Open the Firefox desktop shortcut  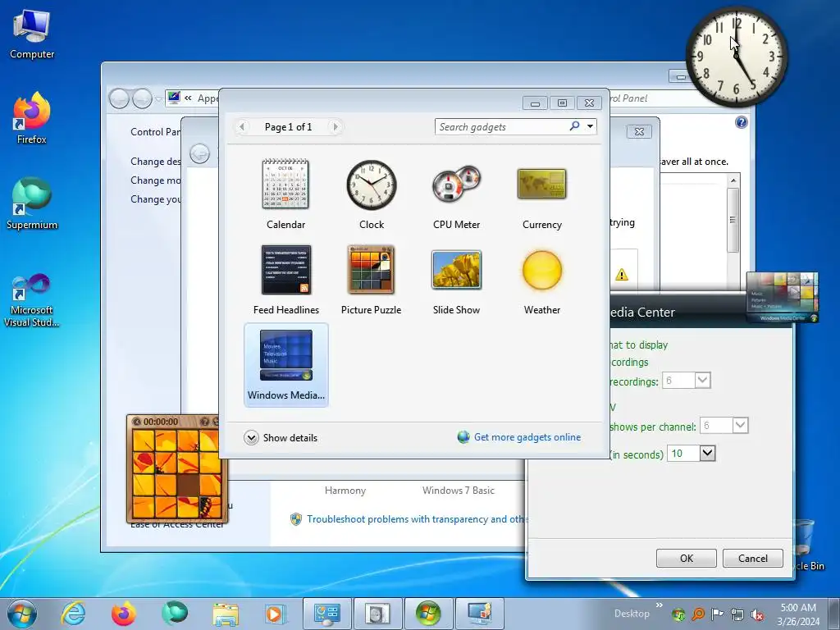point(32,118)
